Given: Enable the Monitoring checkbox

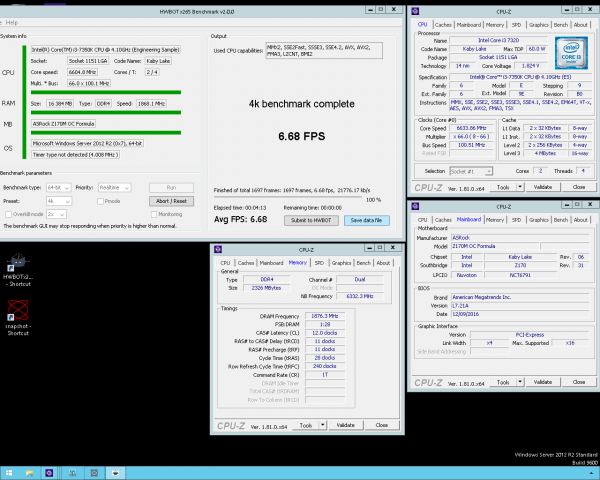Looking at the screenshot, I should [x=154, y=214].
